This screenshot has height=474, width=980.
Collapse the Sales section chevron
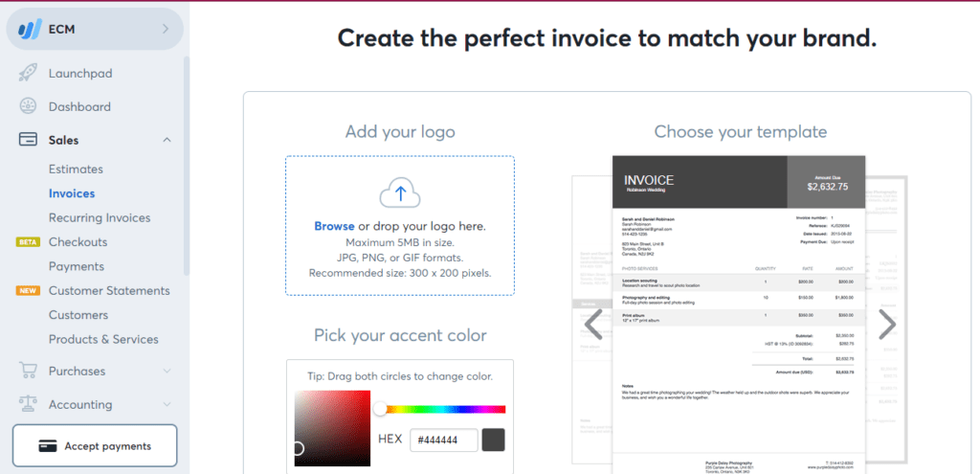click(167, 140)
